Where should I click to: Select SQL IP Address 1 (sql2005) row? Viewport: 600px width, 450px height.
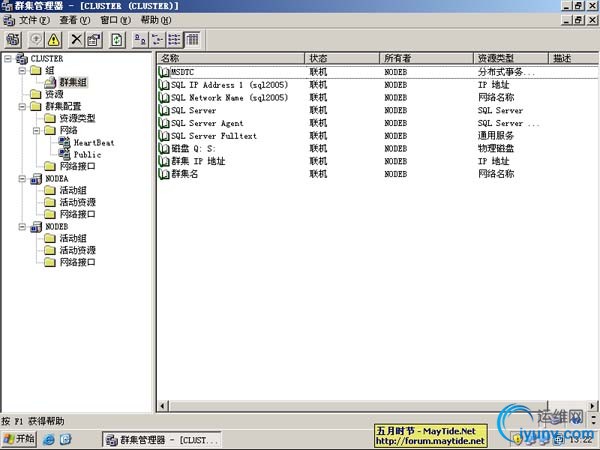377,85
